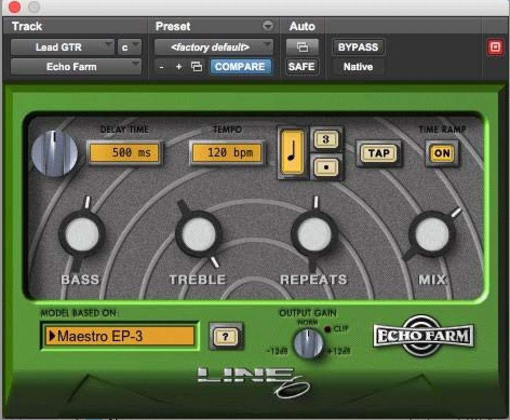The width and height of the screenshot is (510, 420).
Task: Open the factory default preset menu
Action: pos(214,48)
